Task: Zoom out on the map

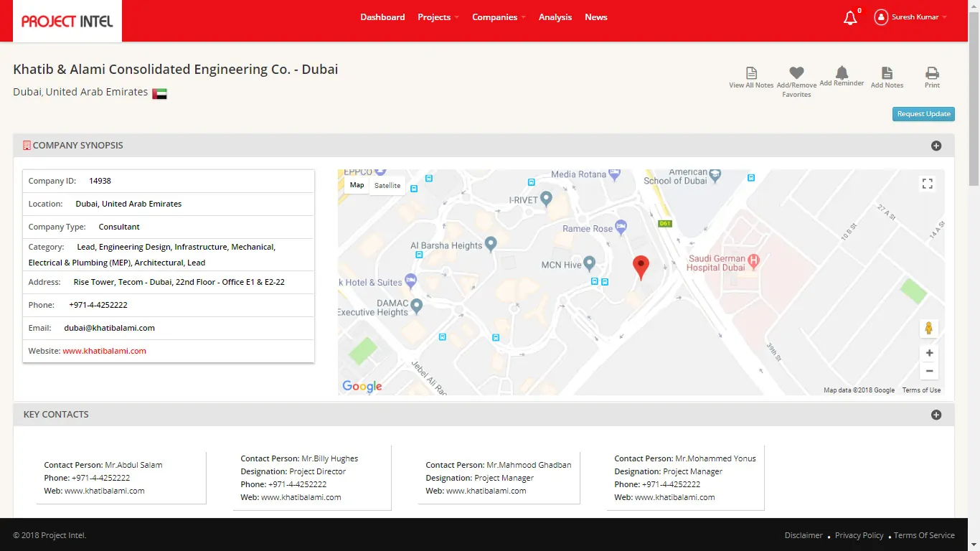Action: coord(929,371)
